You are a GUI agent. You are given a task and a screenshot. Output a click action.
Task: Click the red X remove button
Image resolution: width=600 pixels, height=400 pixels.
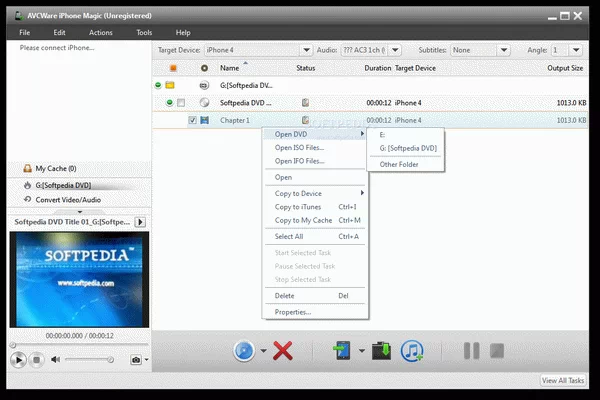click(283, 351)
